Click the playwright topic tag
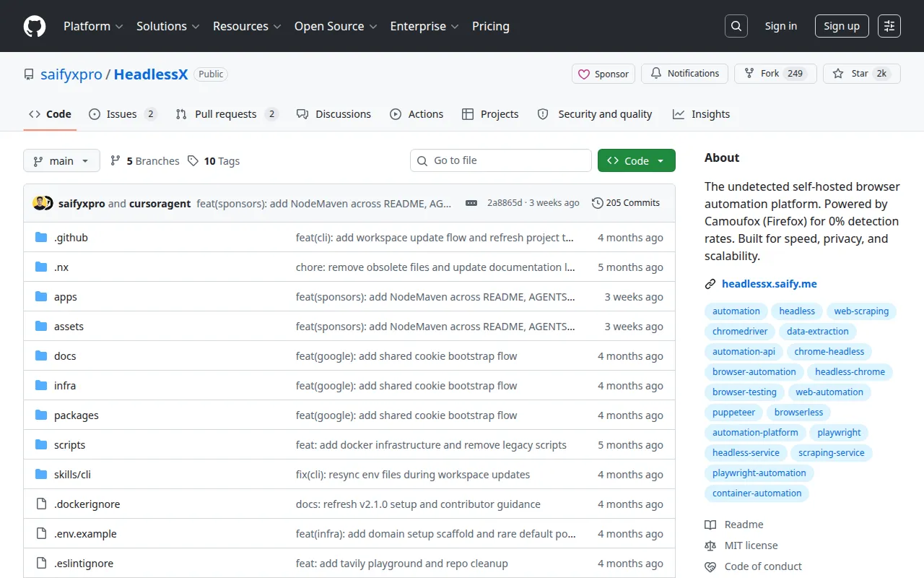924x578 pixels. (839, 433)
